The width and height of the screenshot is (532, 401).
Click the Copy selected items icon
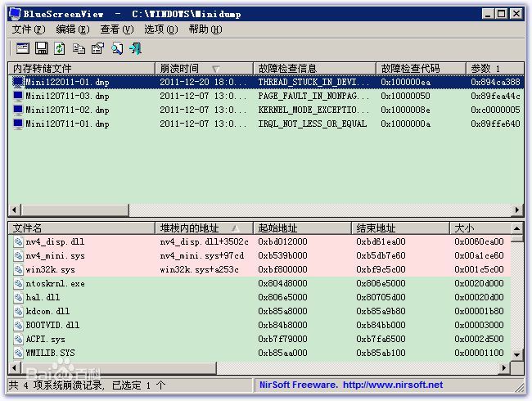79,48
